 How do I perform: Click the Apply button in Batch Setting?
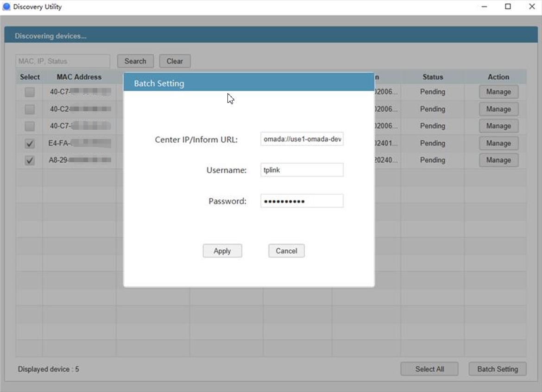point(222,251)
